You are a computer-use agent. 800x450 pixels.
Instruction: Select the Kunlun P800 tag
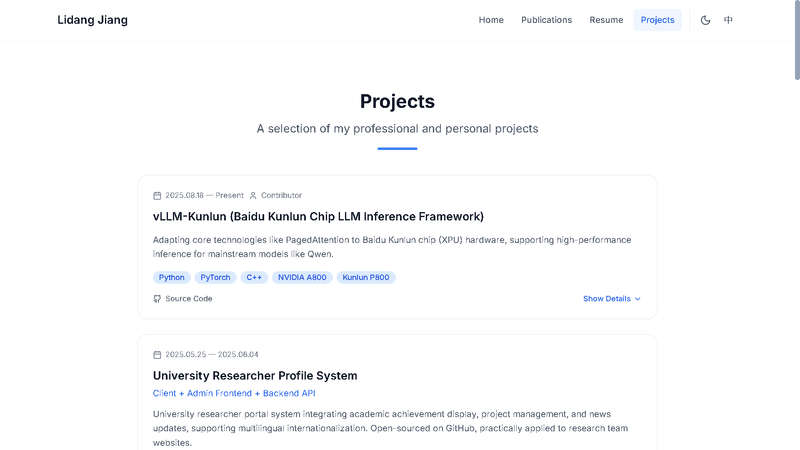366,277
